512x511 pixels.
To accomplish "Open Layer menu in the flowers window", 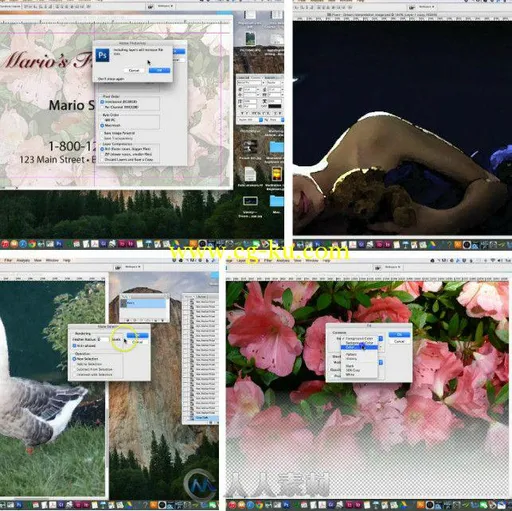I will coord(241,260).
